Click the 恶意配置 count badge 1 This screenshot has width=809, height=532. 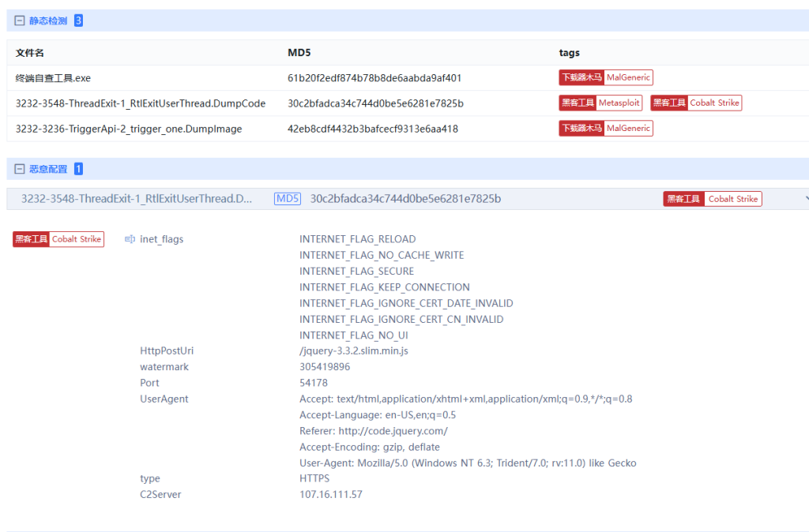78,169
